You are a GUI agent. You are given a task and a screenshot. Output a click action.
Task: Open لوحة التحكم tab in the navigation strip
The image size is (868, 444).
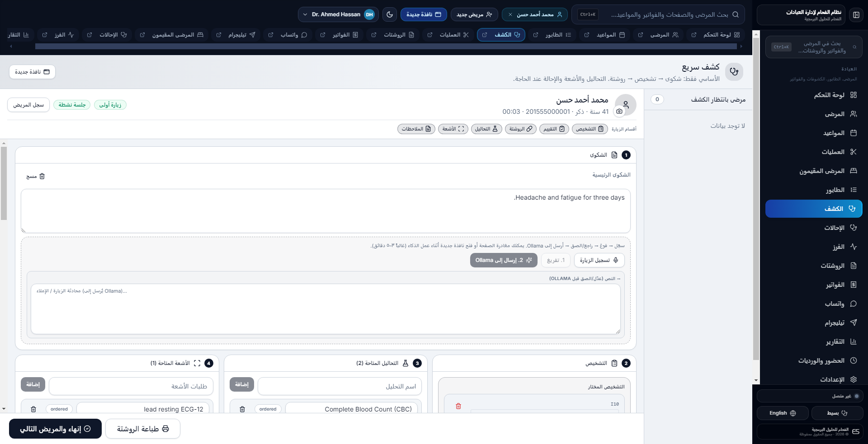click(722, 35)
